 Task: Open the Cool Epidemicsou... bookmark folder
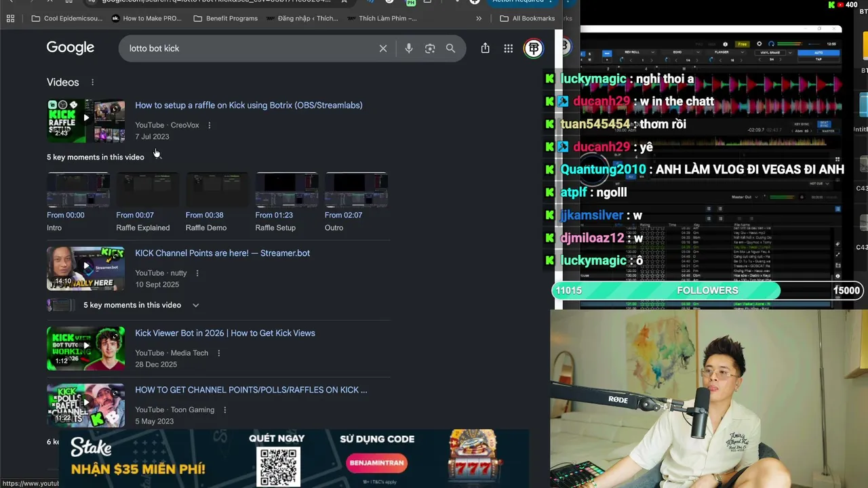(x=67, y=18)
